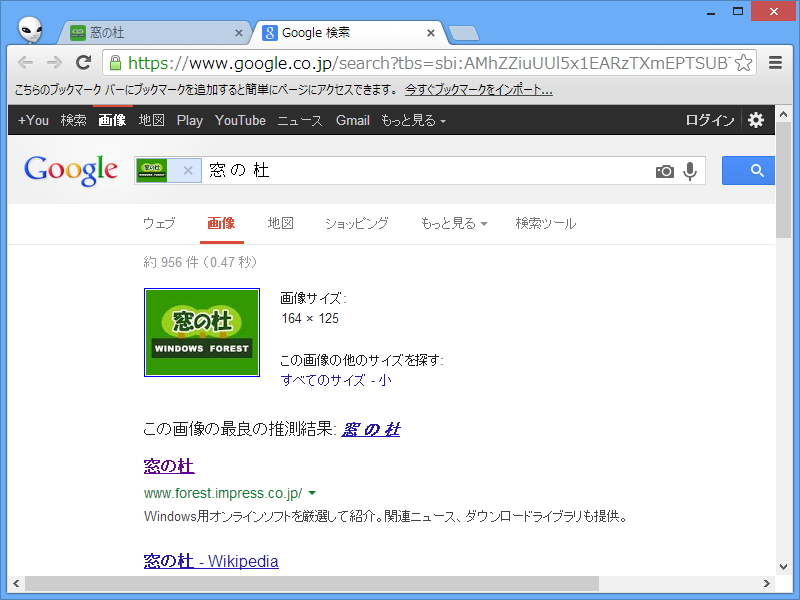Click the www.forest.impress.co.jp URL text

(223, 493)
